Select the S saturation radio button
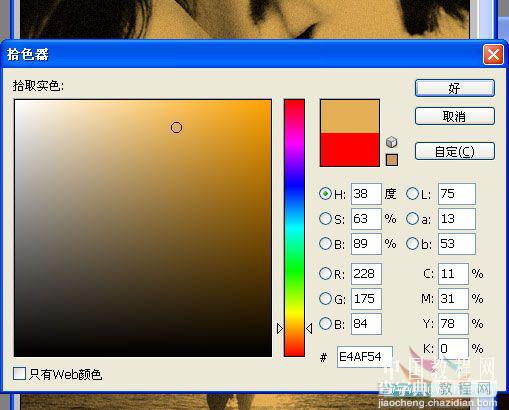Screen dimensions: 509x410 (x=325, y=219)
